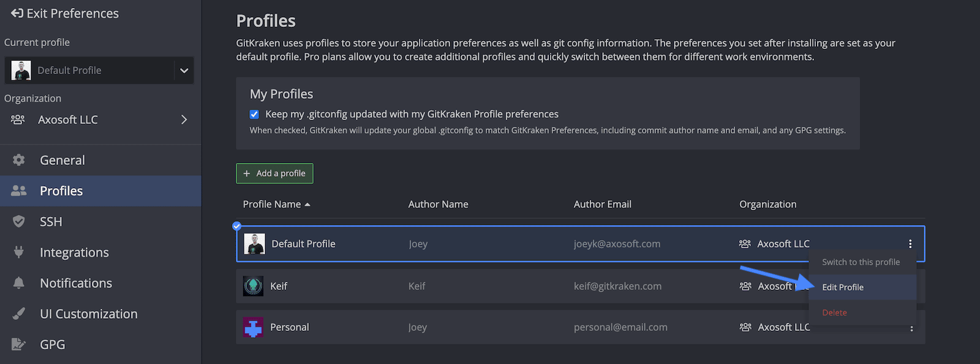Click the Personal profile pixel avatar

253,327
